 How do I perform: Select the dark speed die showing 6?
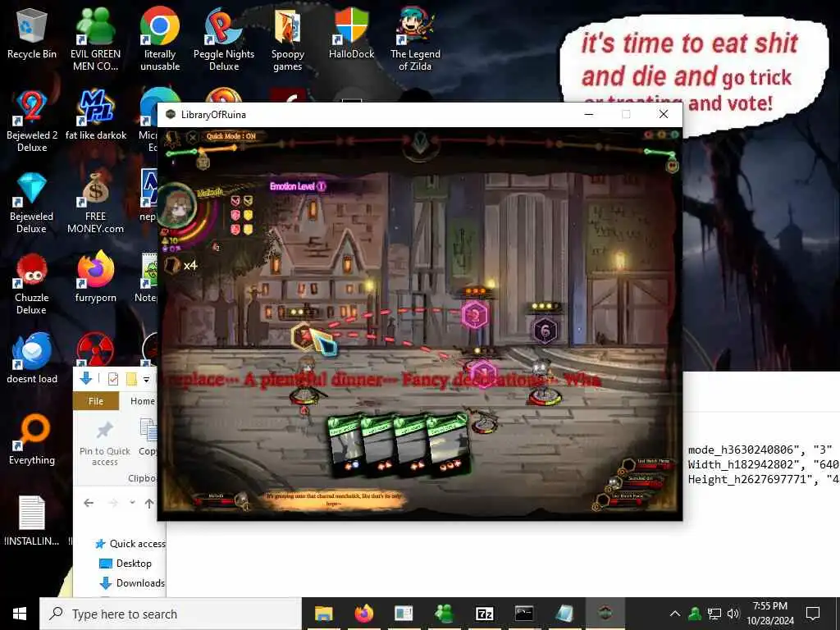(x=545, y=331)
